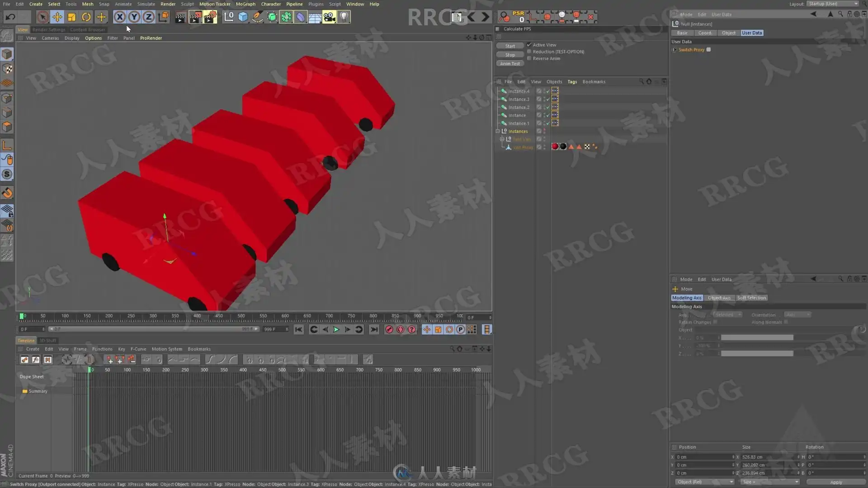This screenshot has height=488, width=868.
Task: Collapse the Instances null in object tree
Action: tap(498, 131)
